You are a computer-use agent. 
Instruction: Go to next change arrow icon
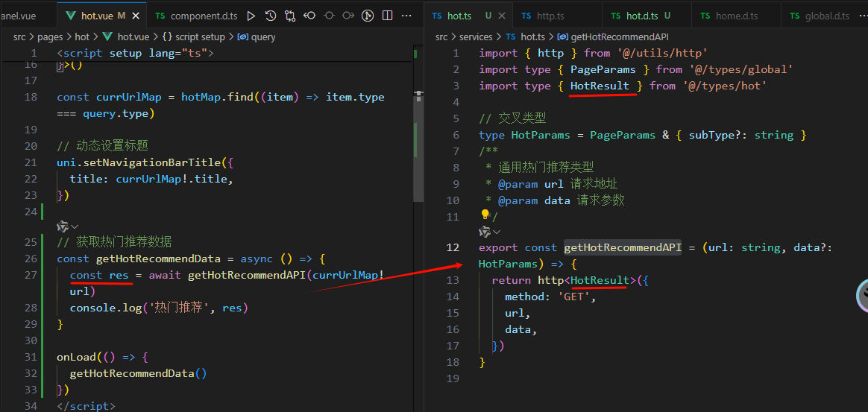(348, 16)
